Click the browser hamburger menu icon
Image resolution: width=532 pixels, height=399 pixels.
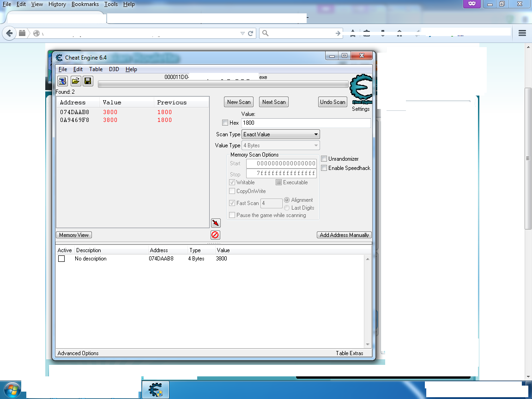tap(522, 33)
